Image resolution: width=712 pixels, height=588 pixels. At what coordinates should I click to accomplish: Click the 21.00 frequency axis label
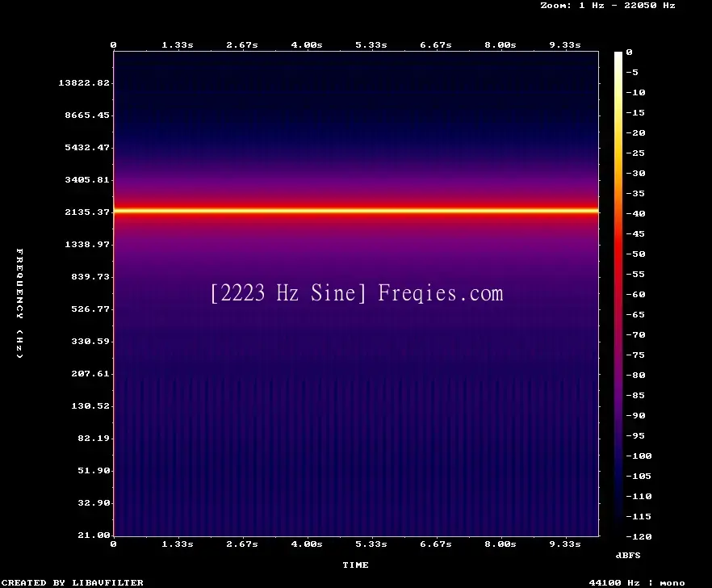point(94,535)
